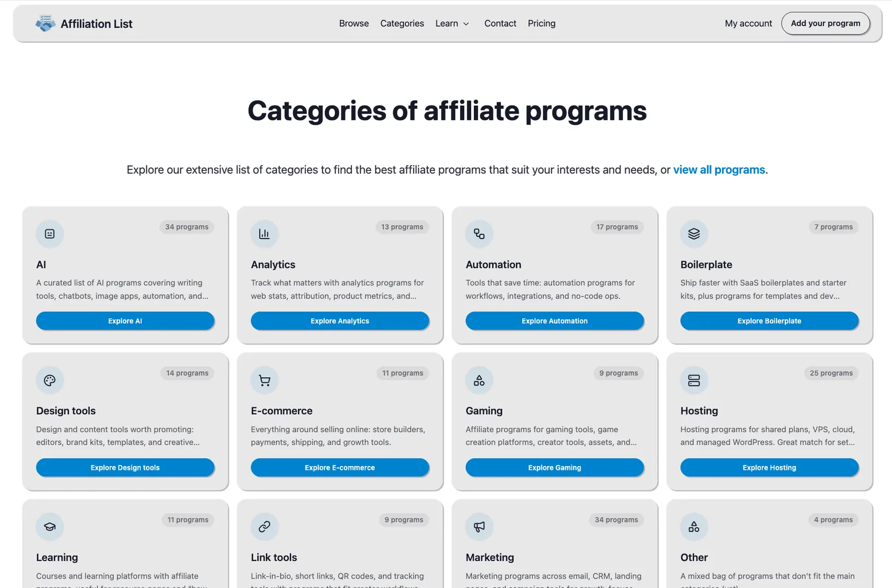The width and height of the screenshot is (892, 588).
Task: Click the Affiliation List handshake logo
Action: [x=45, y=23]
